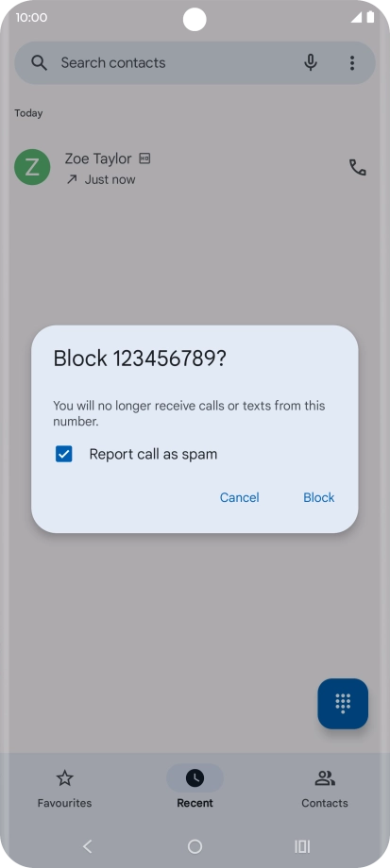The width and height of the screenshot is (390, 868).
Task: Tap the Android home circle button
Action: point(195,846)
